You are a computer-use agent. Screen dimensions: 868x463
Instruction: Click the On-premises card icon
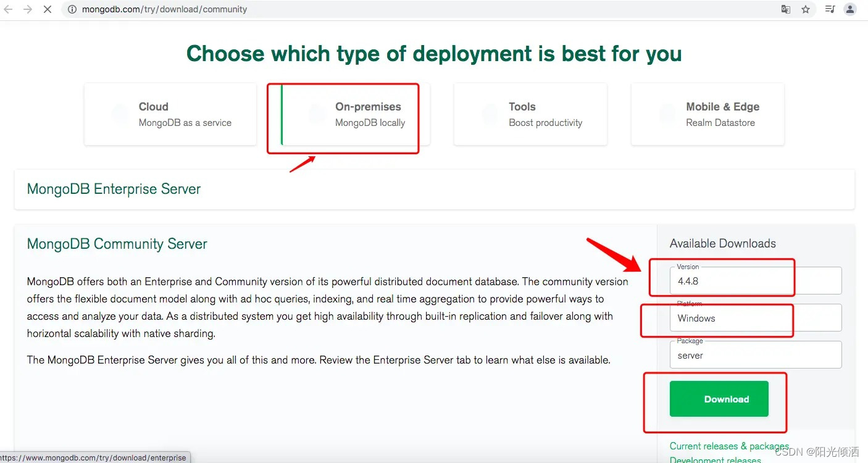pyautogui.click(x=317, y=114)
